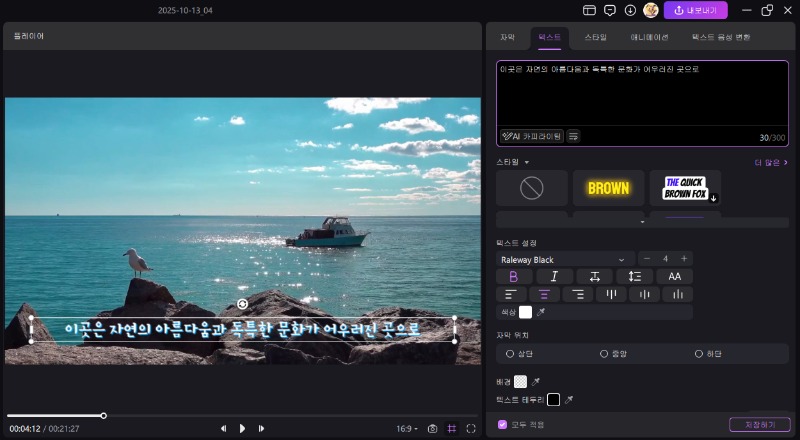Center-align the subtitle text

point(544,295)
